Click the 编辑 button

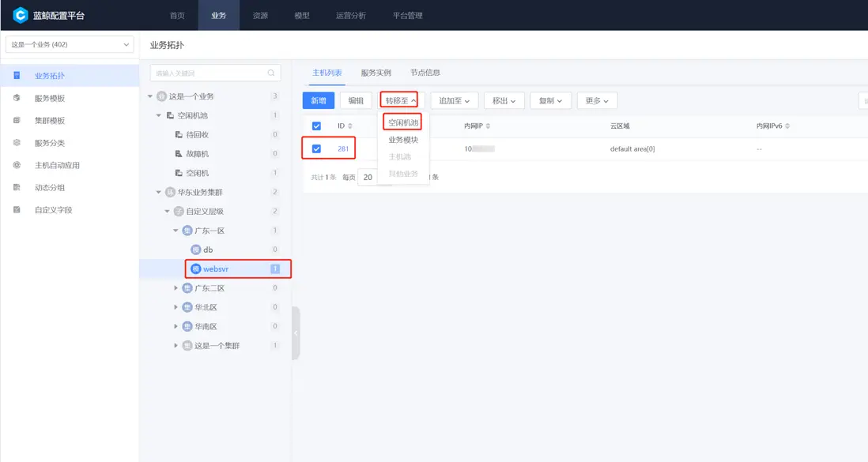pos(356,101)
